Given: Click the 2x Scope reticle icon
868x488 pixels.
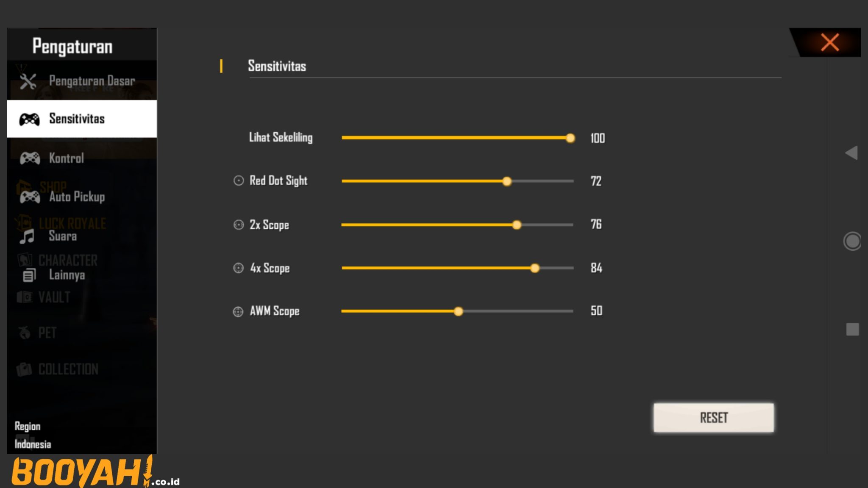Looking at the screenshot, I should (x=239, y=225).
